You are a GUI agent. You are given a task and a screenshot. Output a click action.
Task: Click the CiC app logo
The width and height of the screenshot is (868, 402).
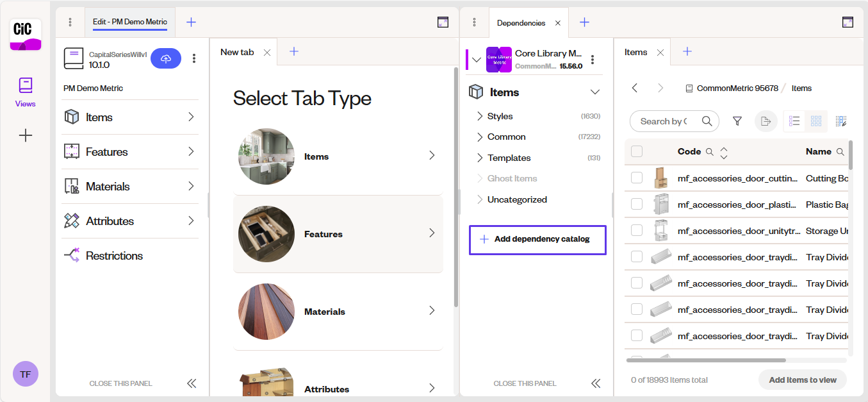(26, 35)
